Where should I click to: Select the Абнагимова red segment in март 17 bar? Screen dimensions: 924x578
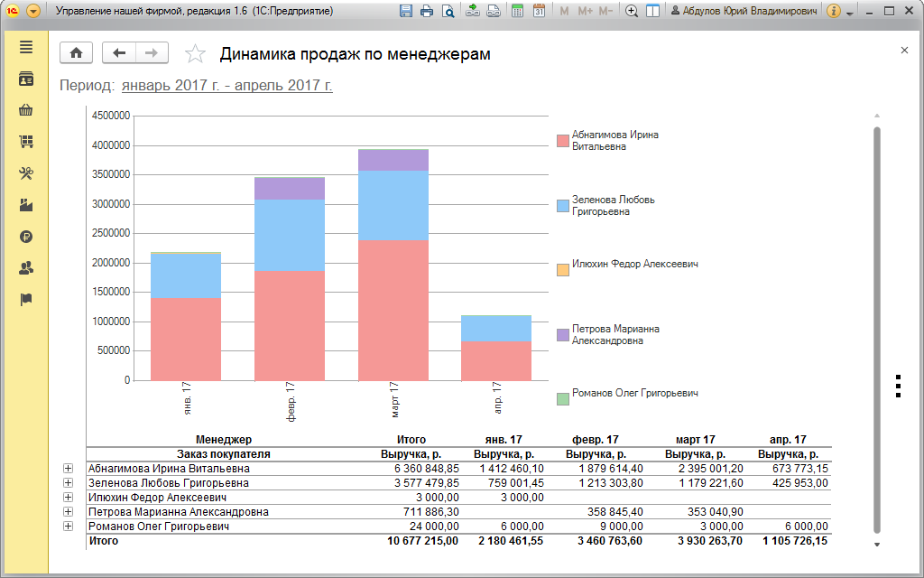pos(393,311)
